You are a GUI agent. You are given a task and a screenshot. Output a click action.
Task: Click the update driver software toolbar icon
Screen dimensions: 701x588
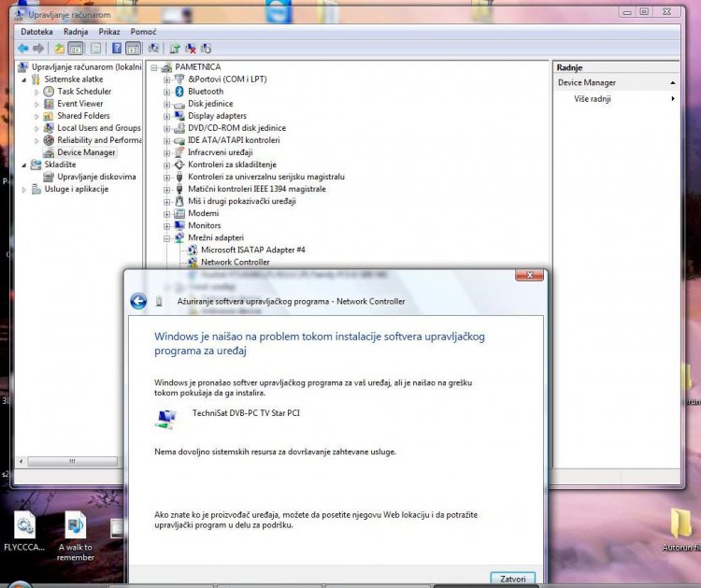tap(175, 49)
